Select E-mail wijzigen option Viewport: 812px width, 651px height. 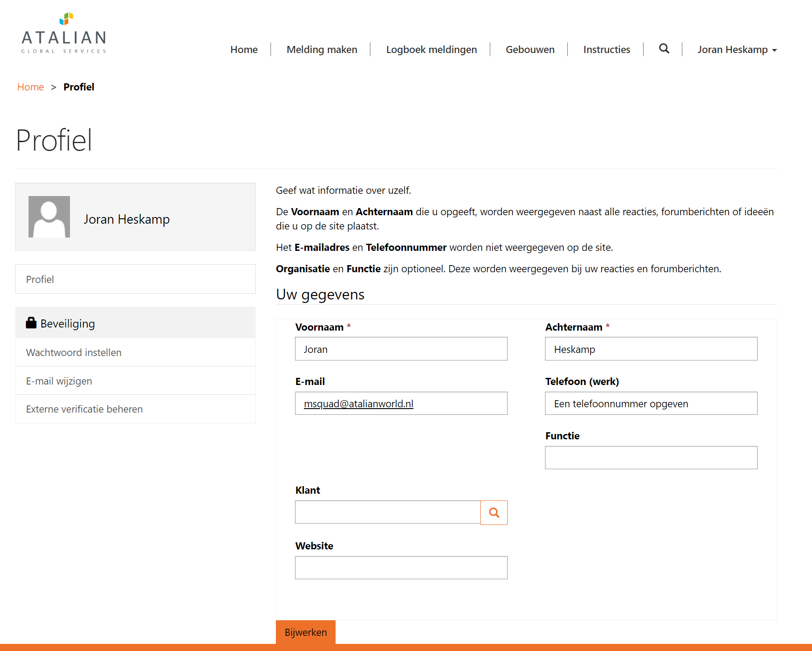[59, 381]
